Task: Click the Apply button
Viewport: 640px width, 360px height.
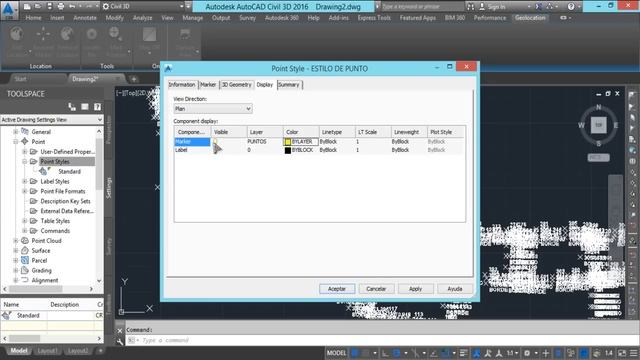Action: pyautogui.click(x=416, y=289)
